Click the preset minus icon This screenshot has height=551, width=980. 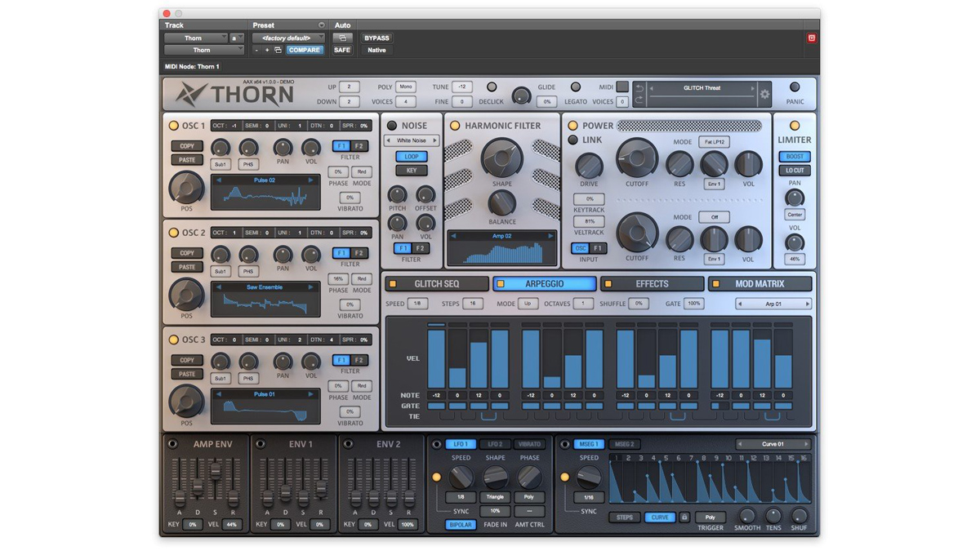coord(256,51)
